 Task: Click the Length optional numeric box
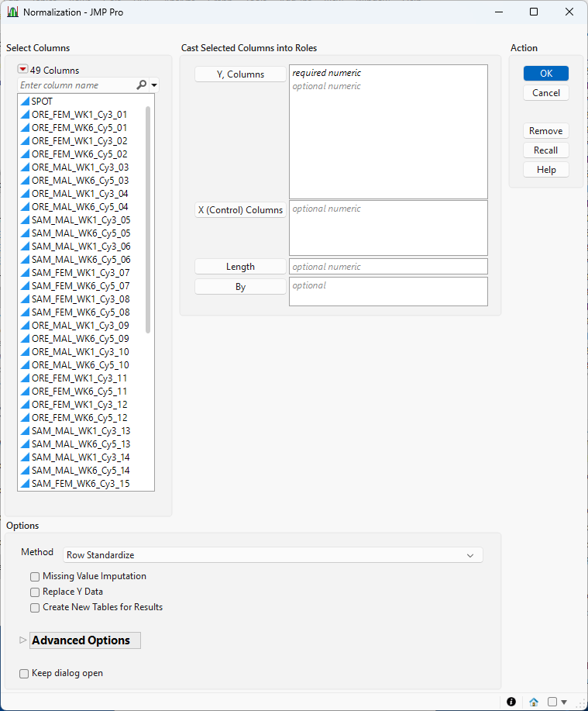pyautogui.click(x=388, y=266)
